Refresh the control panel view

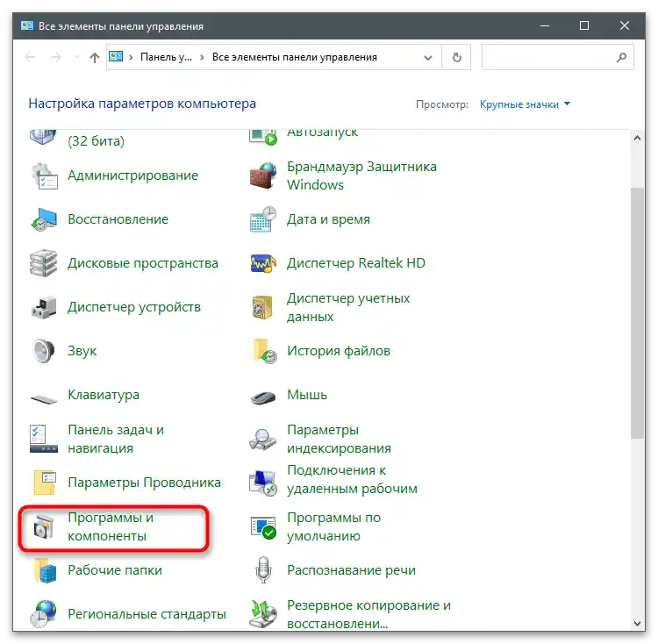coord(457,58)
